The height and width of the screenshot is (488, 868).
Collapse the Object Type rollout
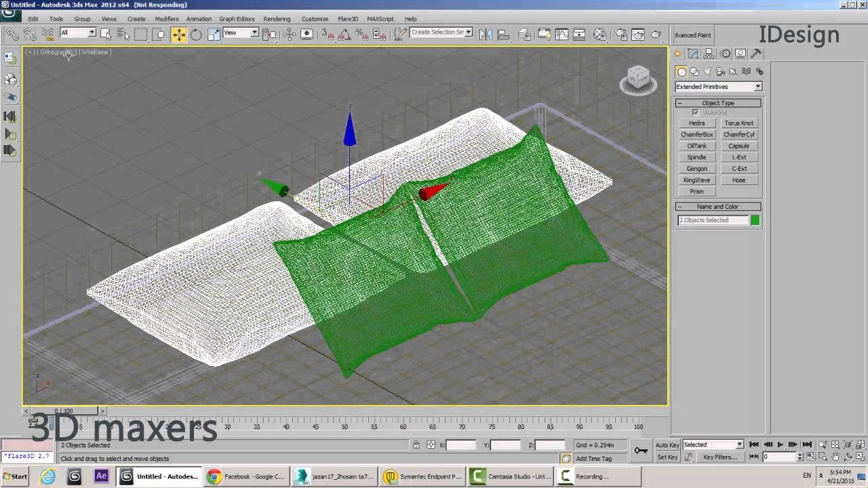point(718,103)
